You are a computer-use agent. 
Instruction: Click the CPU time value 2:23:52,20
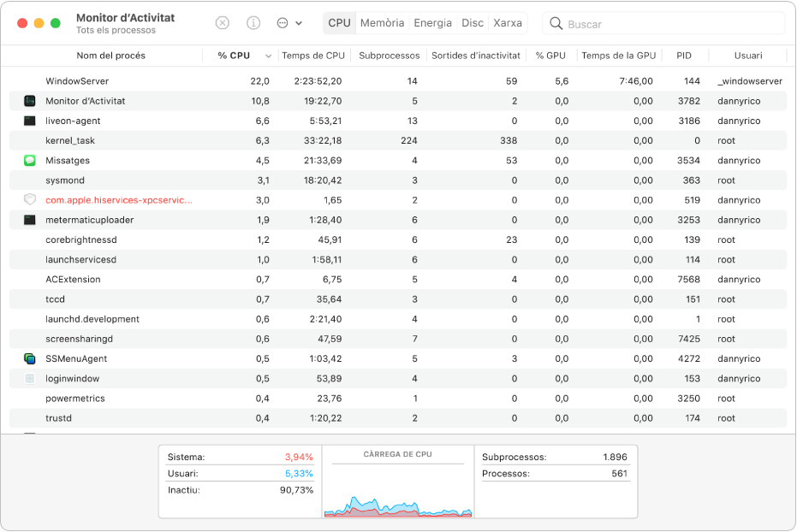click(x=318, y=81)
